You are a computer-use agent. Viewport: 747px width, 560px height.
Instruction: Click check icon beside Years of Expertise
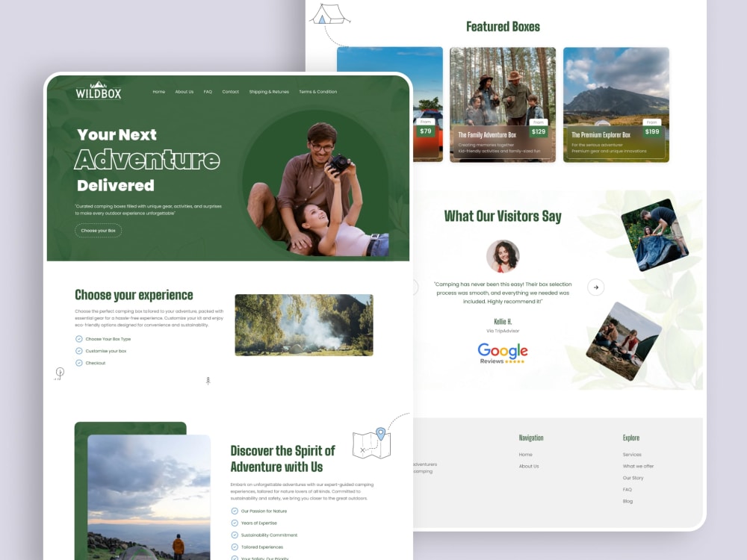235,523
